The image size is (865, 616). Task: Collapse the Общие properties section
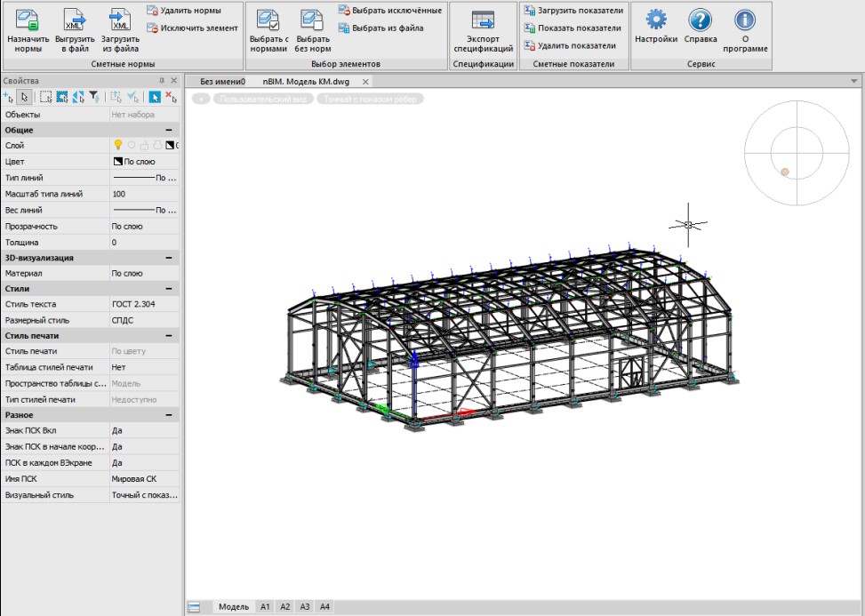[x=169, y=130]
